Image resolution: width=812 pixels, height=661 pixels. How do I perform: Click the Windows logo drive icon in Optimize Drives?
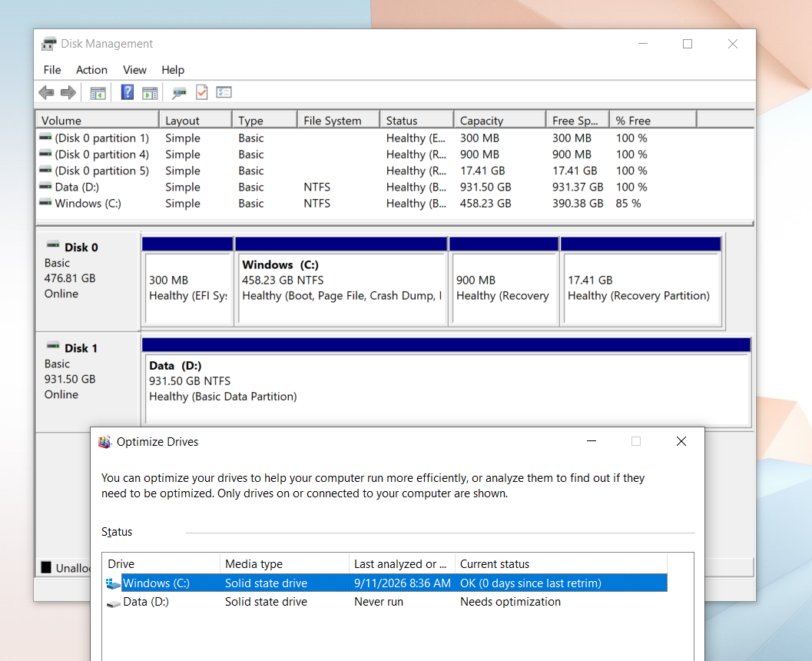pos(113,584)
